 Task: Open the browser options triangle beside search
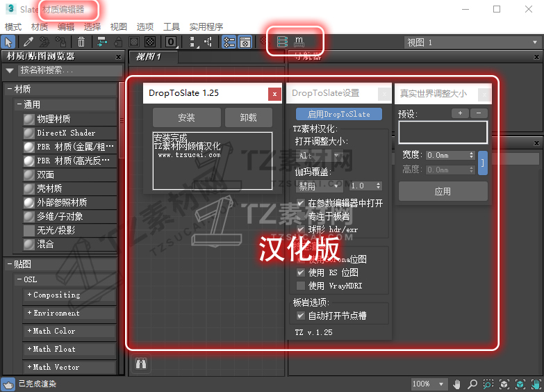[x=10, y=70]
